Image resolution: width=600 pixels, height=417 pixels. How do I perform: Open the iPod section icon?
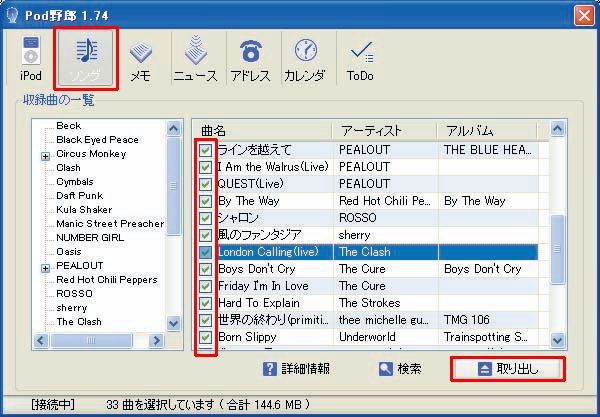(x=31, y=58)
